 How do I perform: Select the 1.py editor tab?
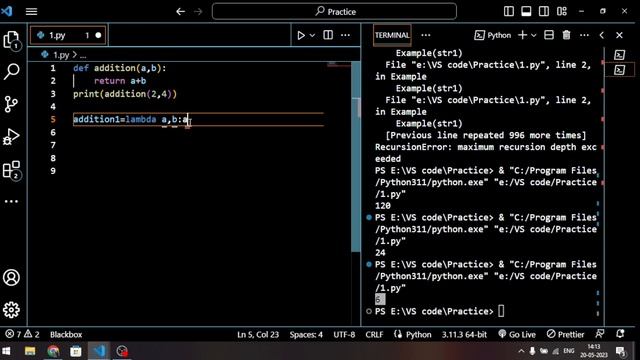68,36
